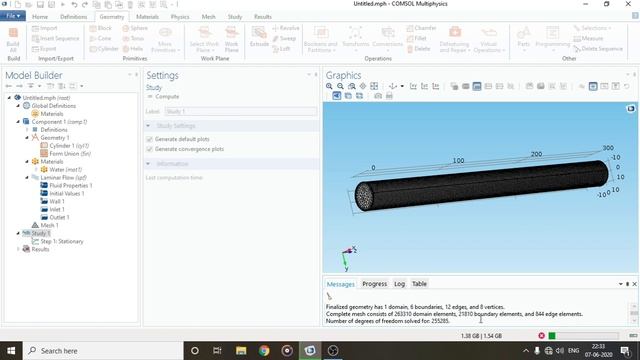Switch to the Materials ribbon tab
640x360 pixels.
pos(147,17)
